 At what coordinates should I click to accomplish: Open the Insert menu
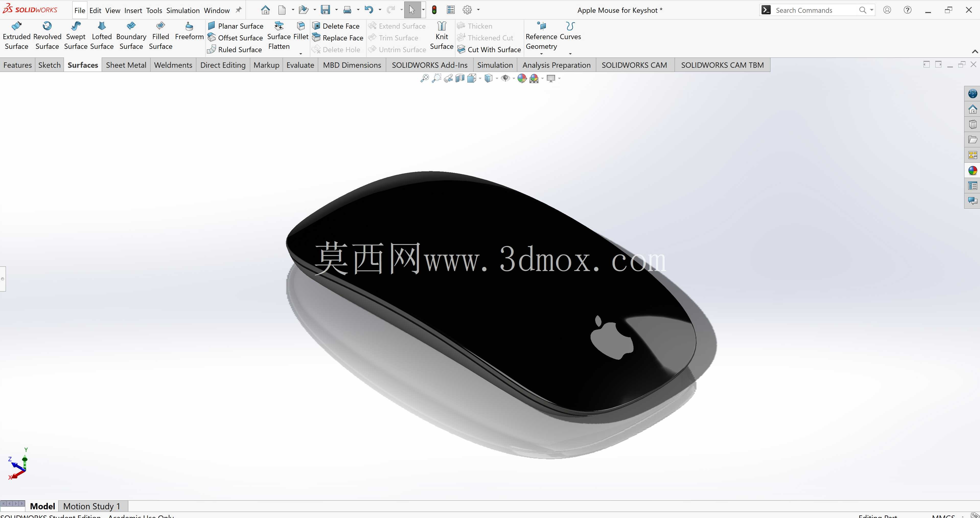[133, 10]
